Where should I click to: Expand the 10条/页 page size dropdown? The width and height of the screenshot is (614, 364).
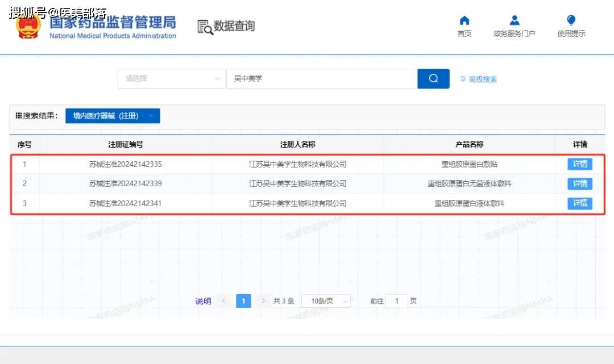tap(326, 300)
